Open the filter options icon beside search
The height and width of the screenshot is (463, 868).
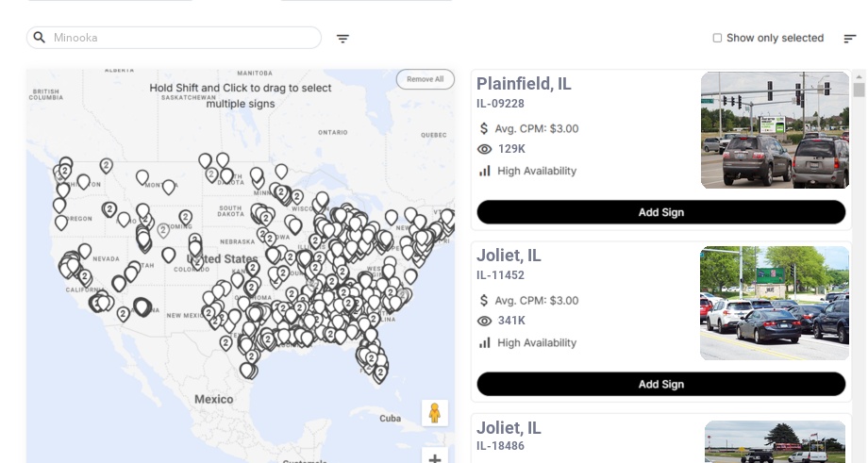click(342, 39)
